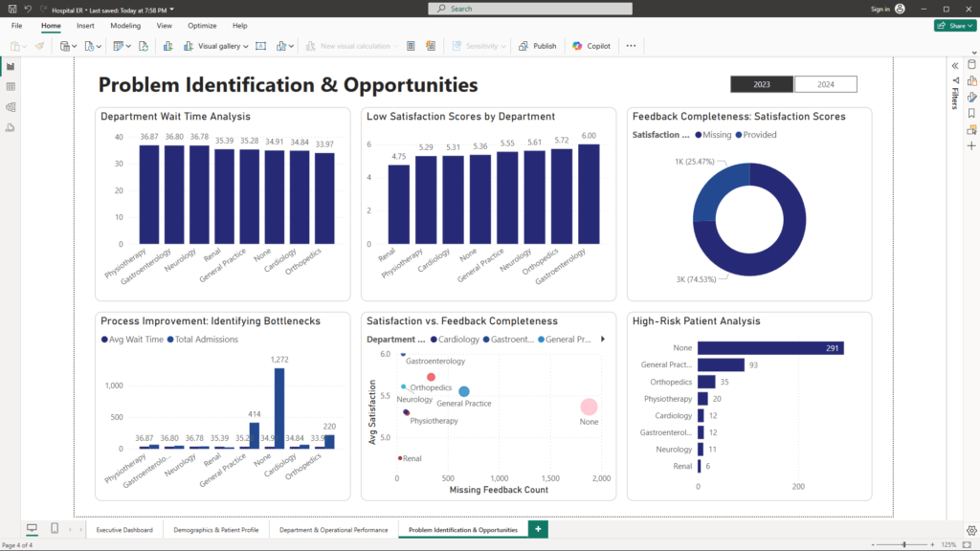Open the Bookmarks pane icon
Viewport: 980px width, 551px height.
coord(971,113)
